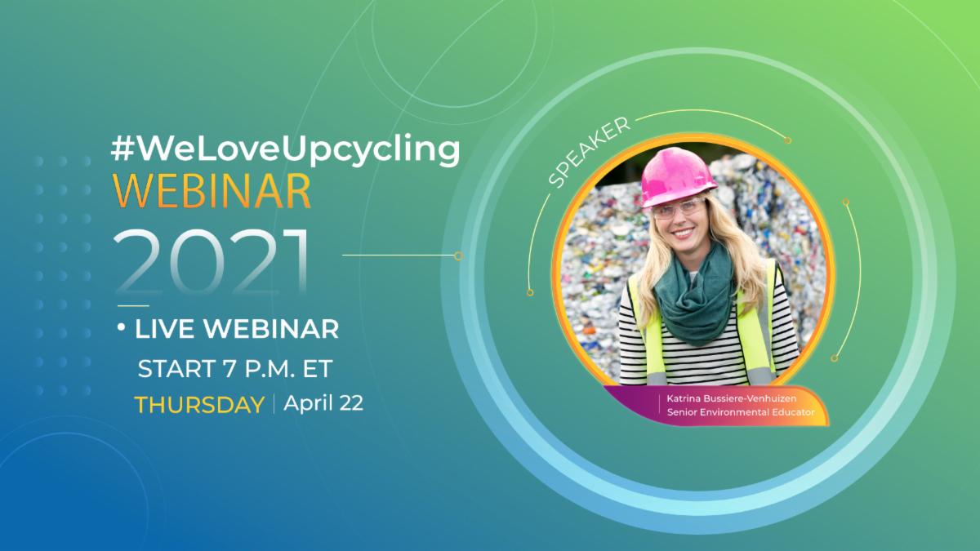Click the pink hard hat in the photo
Screen dimensions: 980x551
click(677, 176)
